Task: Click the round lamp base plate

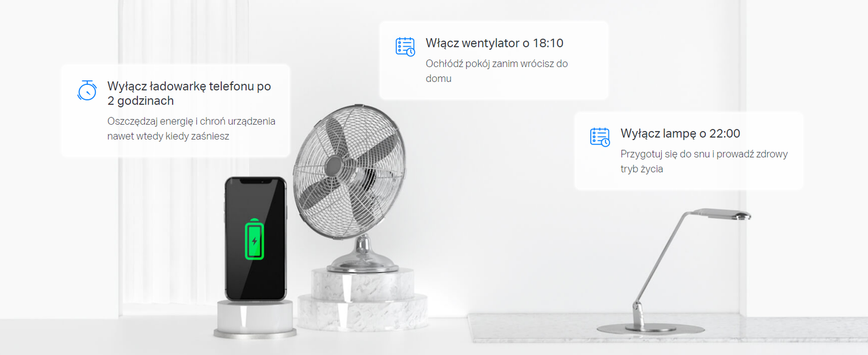Action: point(650,328)
